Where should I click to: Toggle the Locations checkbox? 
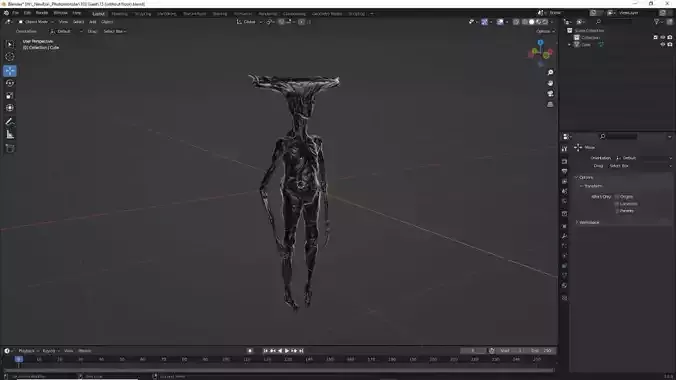(617, 204)
